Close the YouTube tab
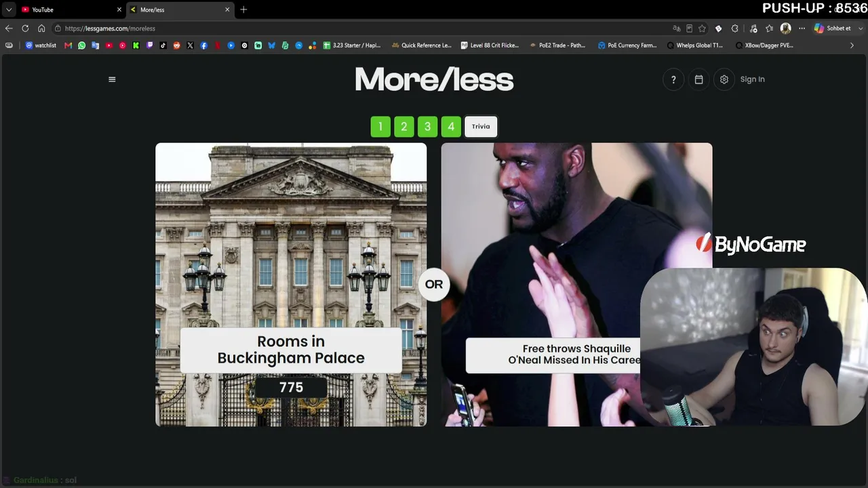The height and width of the screenshot is (488, 868). point(119,9)
